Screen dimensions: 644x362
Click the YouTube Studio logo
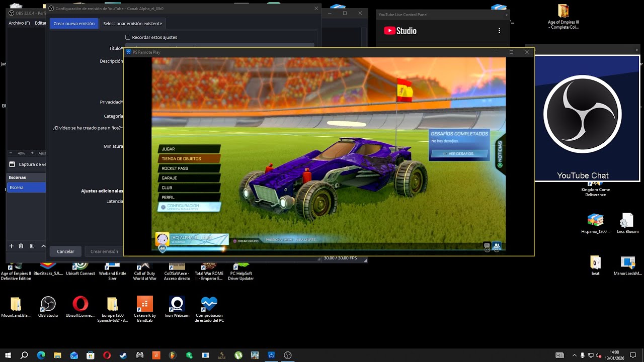[400, 31]
